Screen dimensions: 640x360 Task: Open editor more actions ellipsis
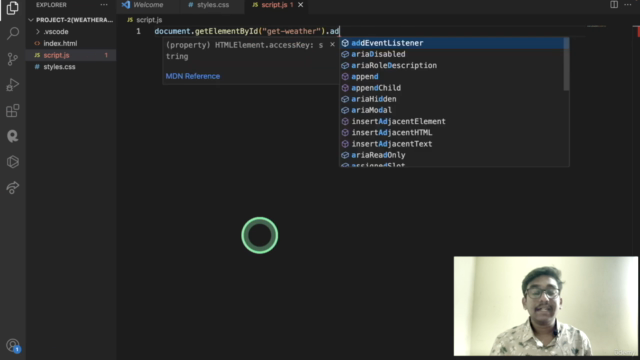click(x=628, y=4)
